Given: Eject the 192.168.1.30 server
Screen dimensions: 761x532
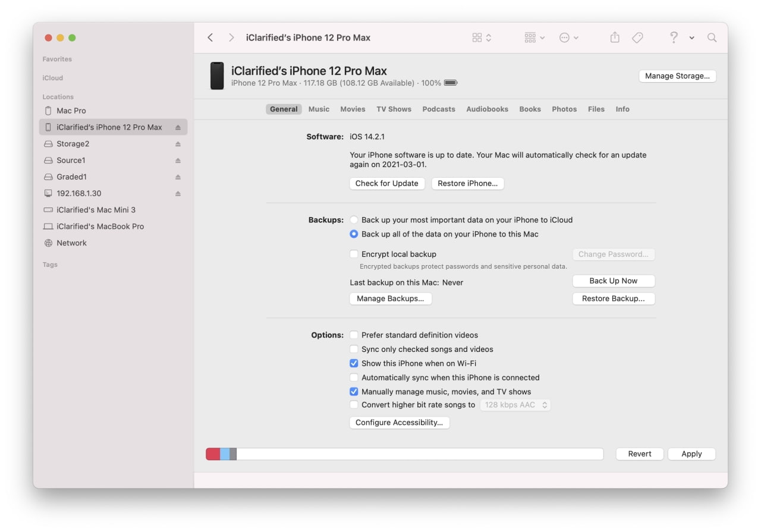Looking at the screenshot, I should (x=178, y=194).
